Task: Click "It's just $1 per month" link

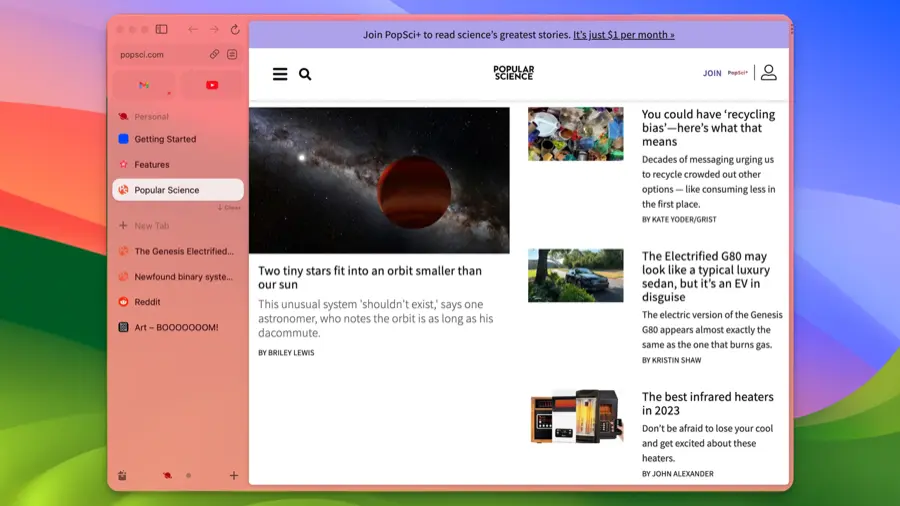Action: click(623, 34)
